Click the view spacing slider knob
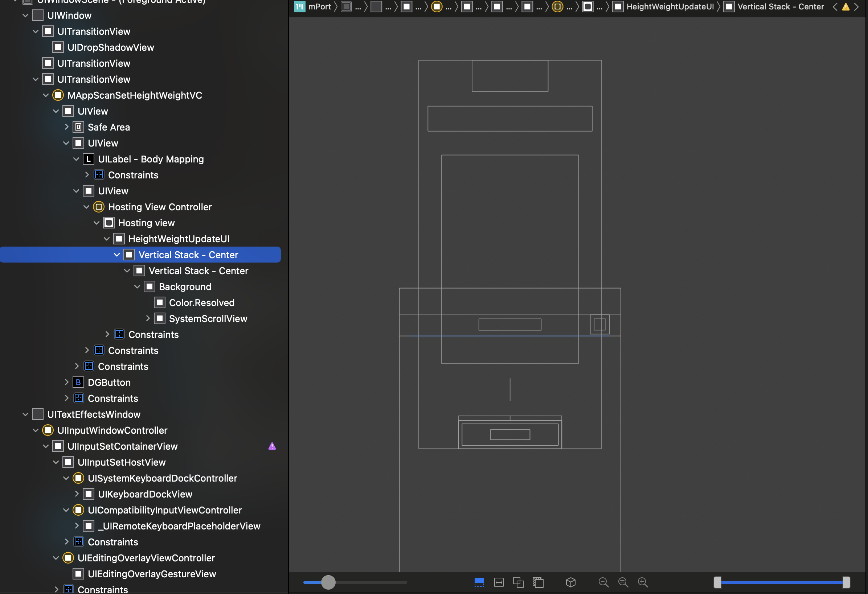Screen dimensions: 868x594 point(328,582)
